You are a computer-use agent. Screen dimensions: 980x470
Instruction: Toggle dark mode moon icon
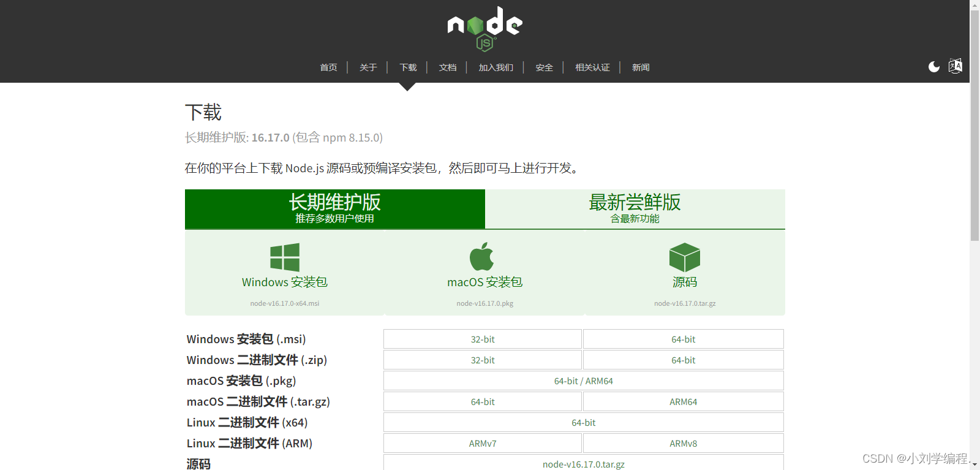[934, 67]
